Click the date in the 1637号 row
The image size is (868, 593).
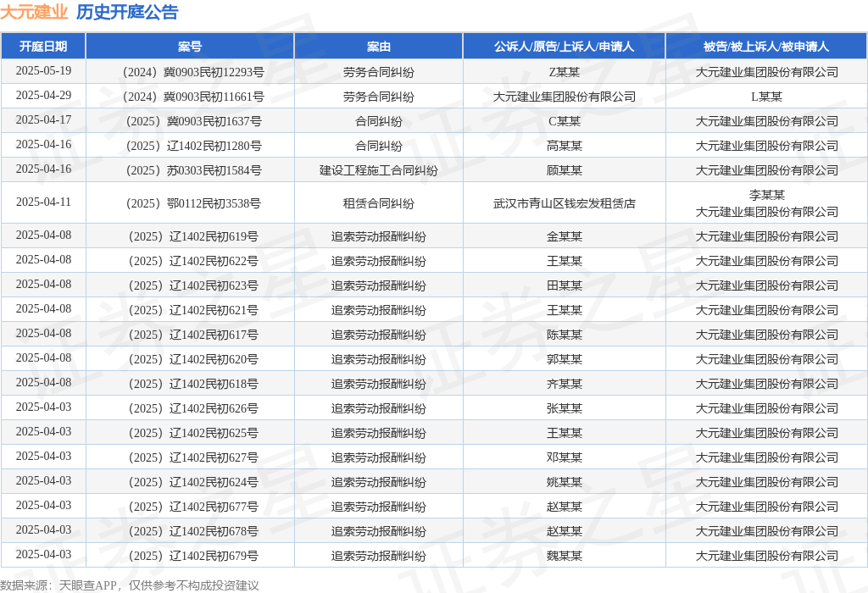tap(44, 120)
